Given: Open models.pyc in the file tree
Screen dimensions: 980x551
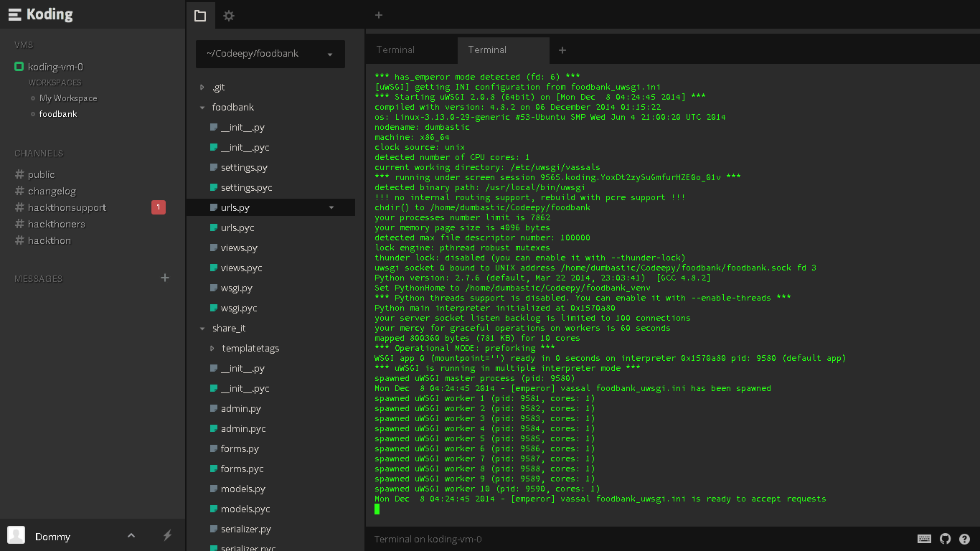Looking at the screenshot, I should click(x=245, y=509).
